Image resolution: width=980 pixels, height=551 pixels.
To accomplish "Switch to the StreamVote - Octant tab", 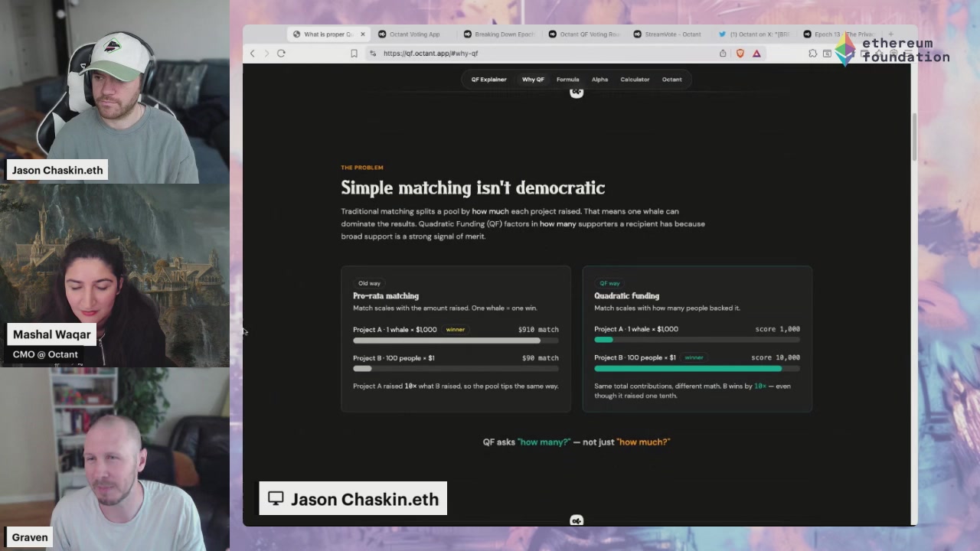I will tap(667, 34).
